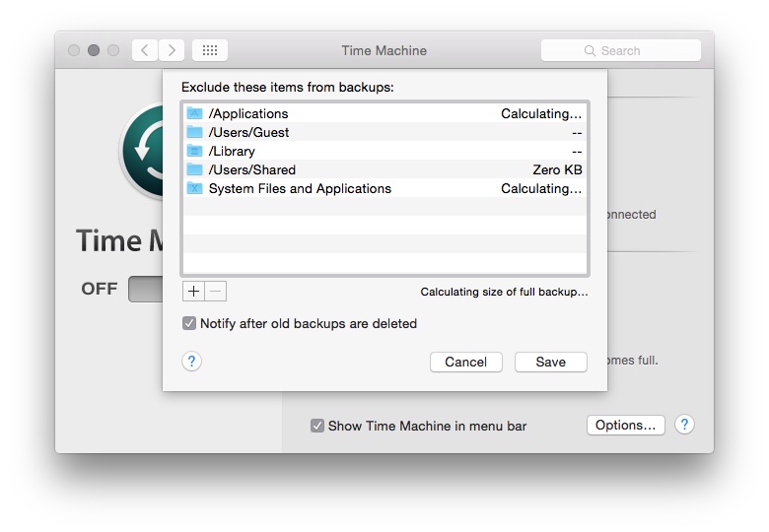Click Calculating… value for System Files
769x532 pixels.
(541, 188)
